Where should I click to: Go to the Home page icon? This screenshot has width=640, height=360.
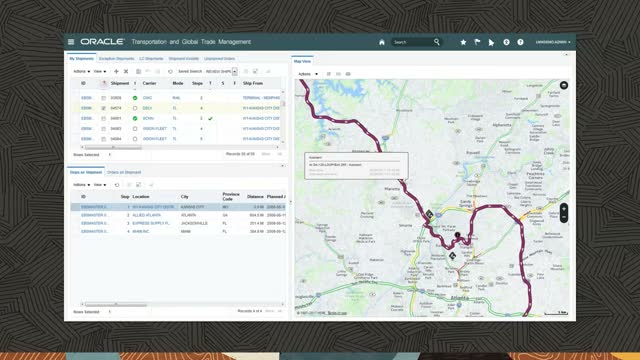[x=382, y=42]
